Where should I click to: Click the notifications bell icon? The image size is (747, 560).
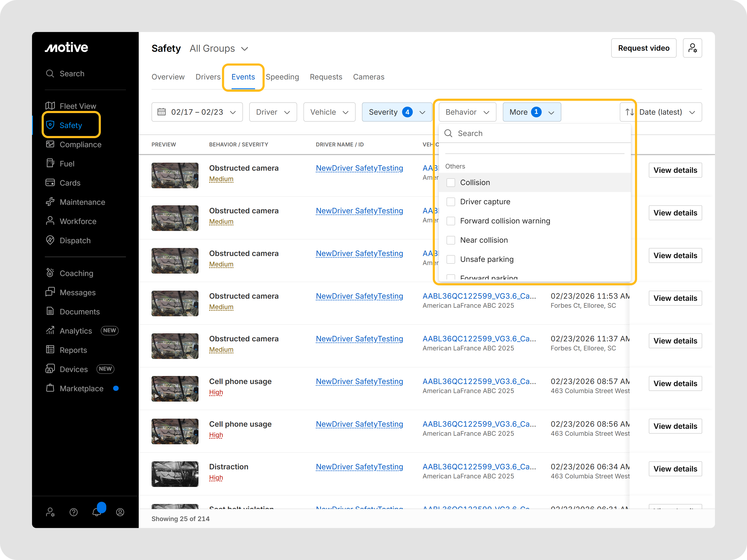[x=97, y=512]
